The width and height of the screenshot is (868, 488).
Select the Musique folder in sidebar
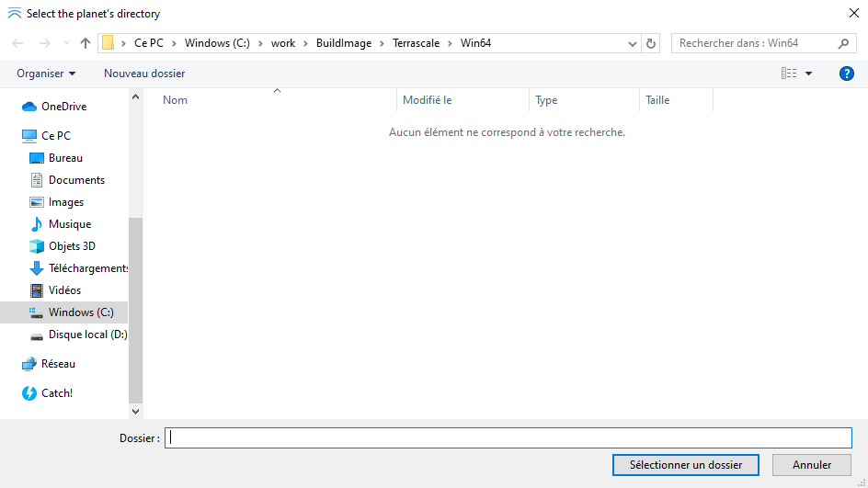tap(69, 224)
